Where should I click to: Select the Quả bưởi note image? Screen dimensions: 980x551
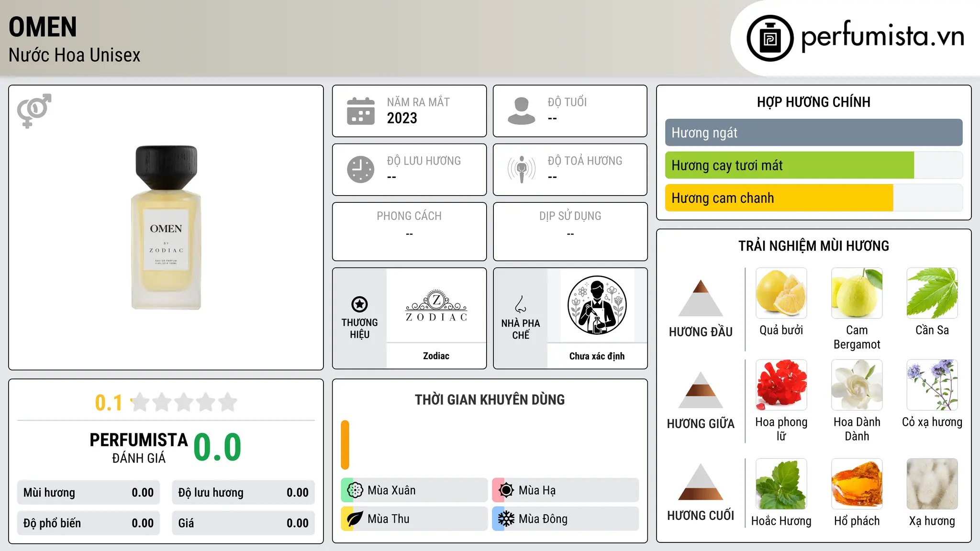pyautogui.click(x=781, y=293)
